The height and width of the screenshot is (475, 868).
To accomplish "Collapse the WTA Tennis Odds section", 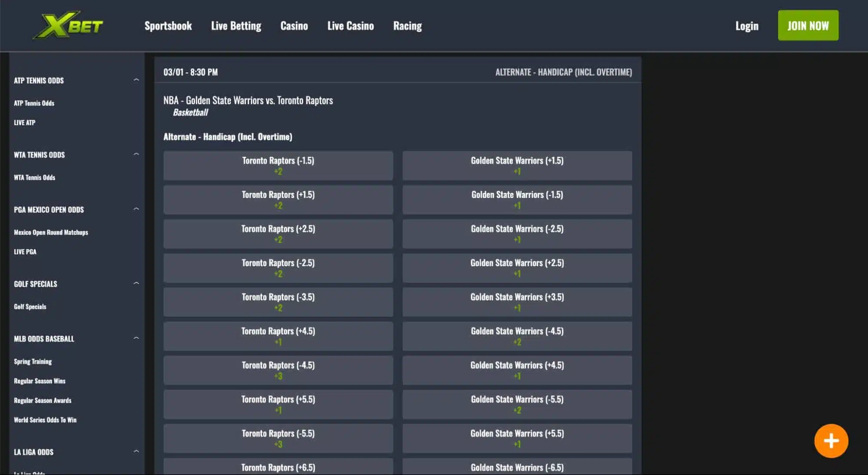I will (136, 154).
